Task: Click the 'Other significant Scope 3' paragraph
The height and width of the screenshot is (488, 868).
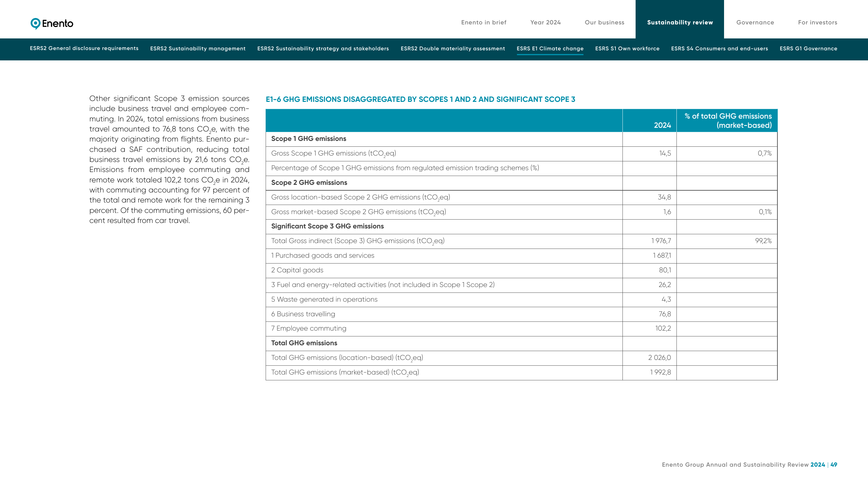Action: 169,160
